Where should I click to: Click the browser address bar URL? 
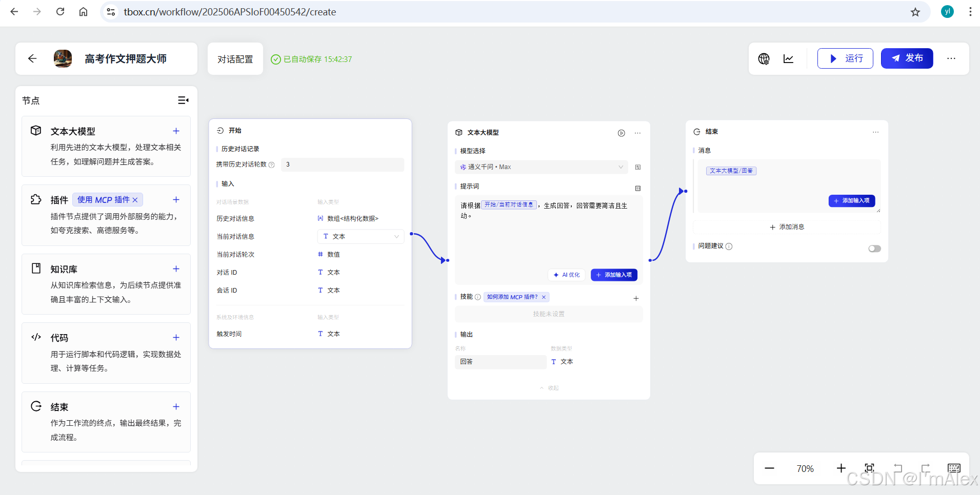point(230,12)
